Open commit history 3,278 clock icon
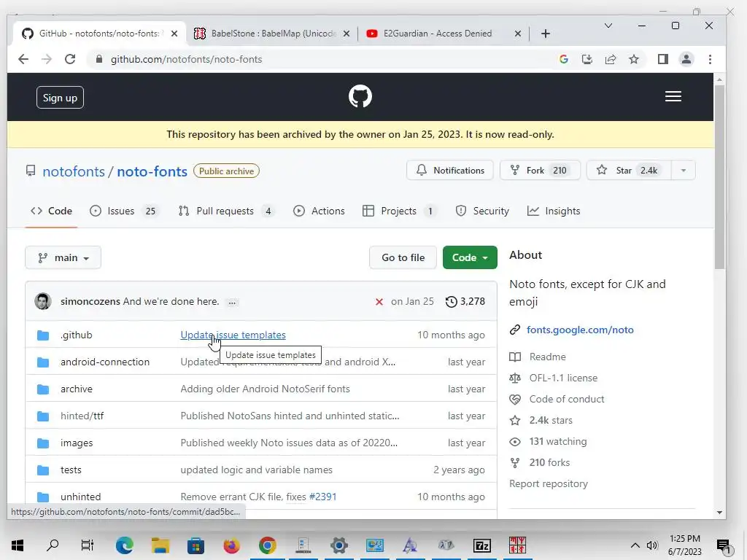The width and height of the screenshot is (747, 560). point(465,301)
